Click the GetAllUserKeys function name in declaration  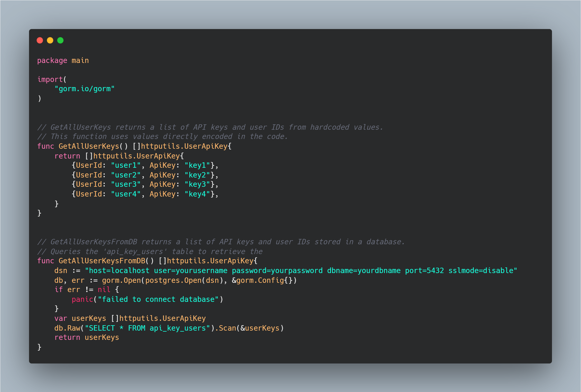tap(89, 146)
